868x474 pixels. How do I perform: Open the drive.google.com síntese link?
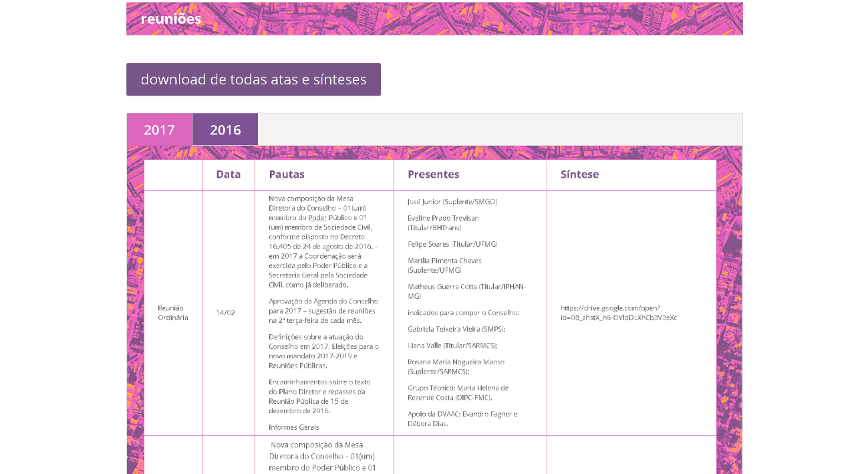(619, 313)
